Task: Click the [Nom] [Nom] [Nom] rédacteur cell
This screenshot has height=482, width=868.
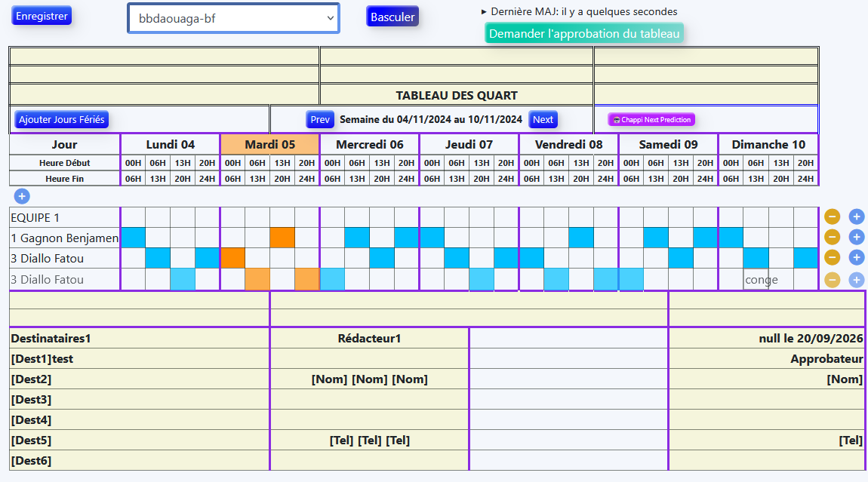Action: [369, 379]
